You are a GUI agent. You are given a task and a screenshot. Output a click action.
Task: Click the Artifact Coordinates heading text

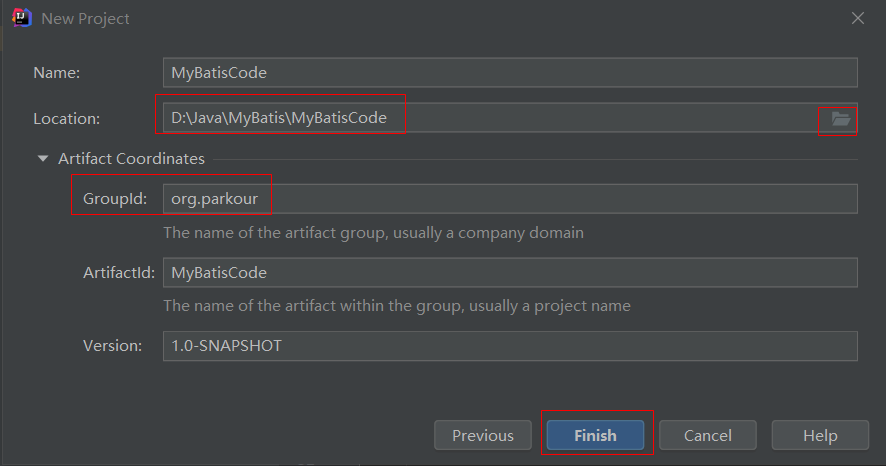point(131,159)
